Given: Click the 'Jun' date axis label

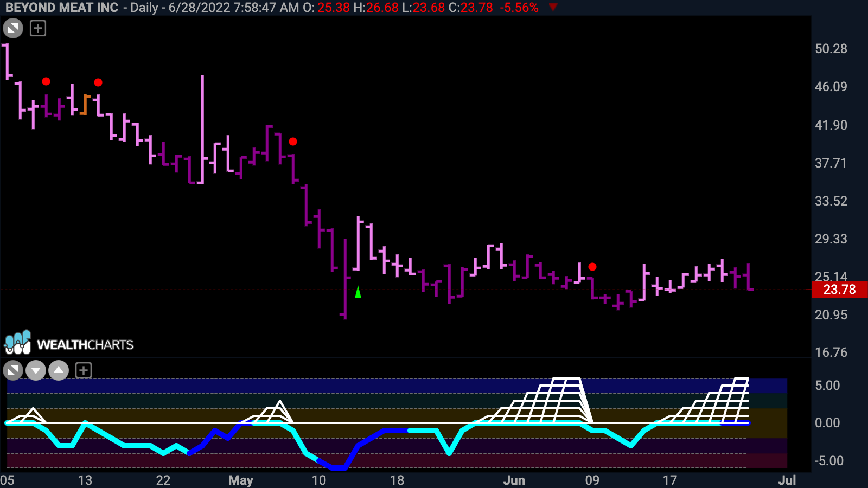Looking at the screenshot, I should coord(514,480).
